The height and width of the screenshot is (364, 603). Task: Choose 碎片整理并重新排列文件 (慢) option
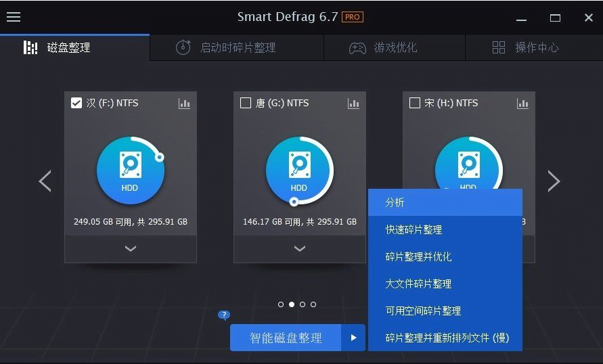(x=445, y=338)
